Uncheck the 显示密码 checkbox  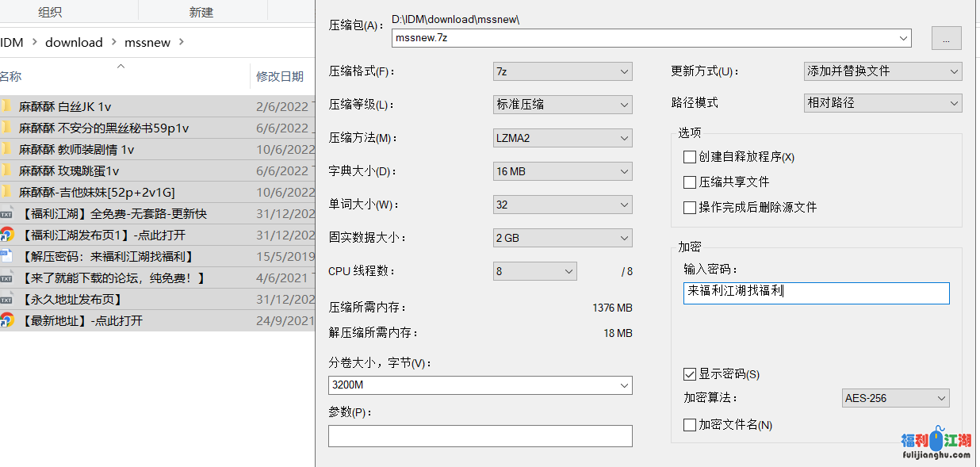pyautogui.click(x=690, y=374)
